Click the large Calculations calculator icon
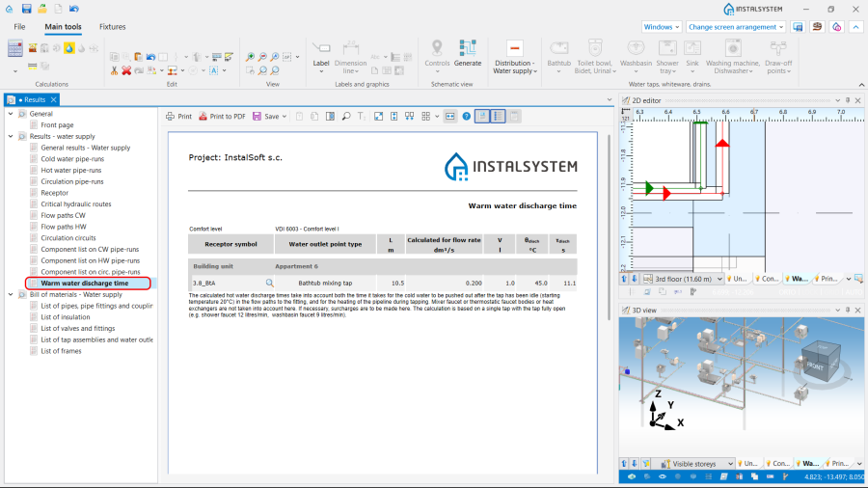 tap(14, 48)
